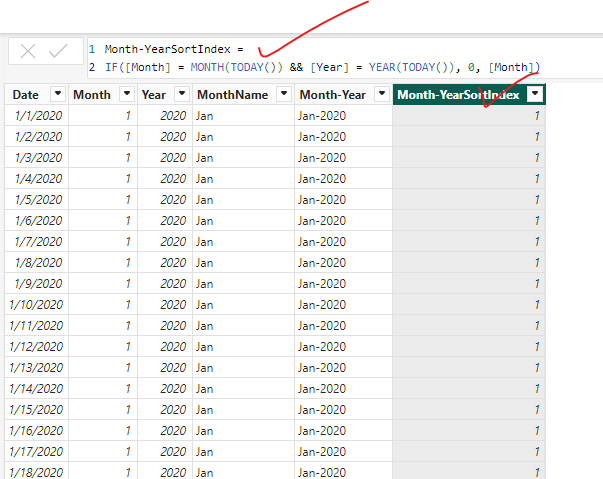
Task: Select date cell 1/14/2020
Action: tap(36, 389)
